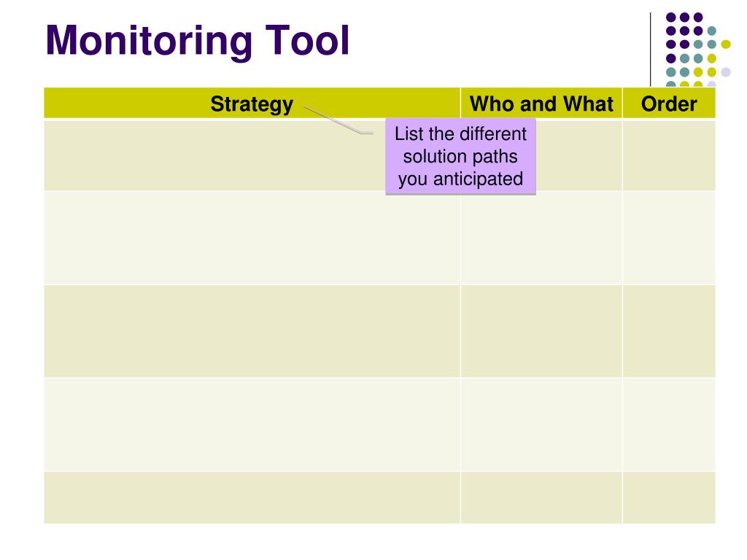Viewport: 747px width, 560px height.
Task: Click the fourth row Who and What cell
Action: [541, 425]
